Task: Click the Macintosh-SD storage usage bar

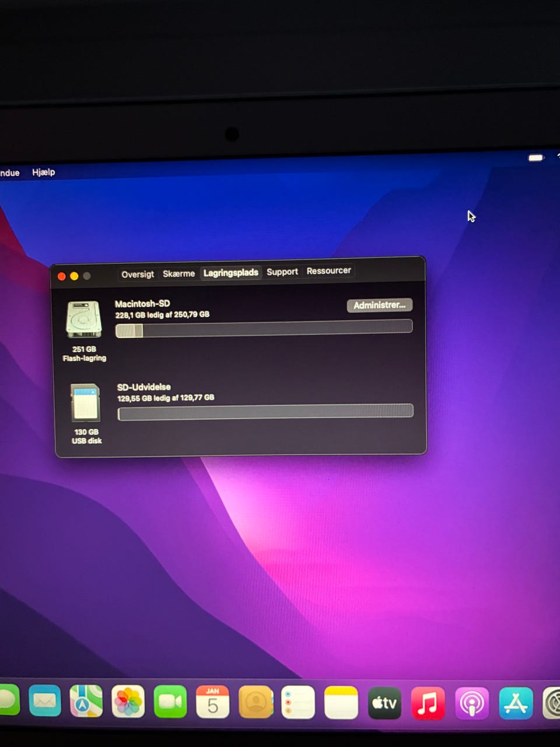Action: 264,329
